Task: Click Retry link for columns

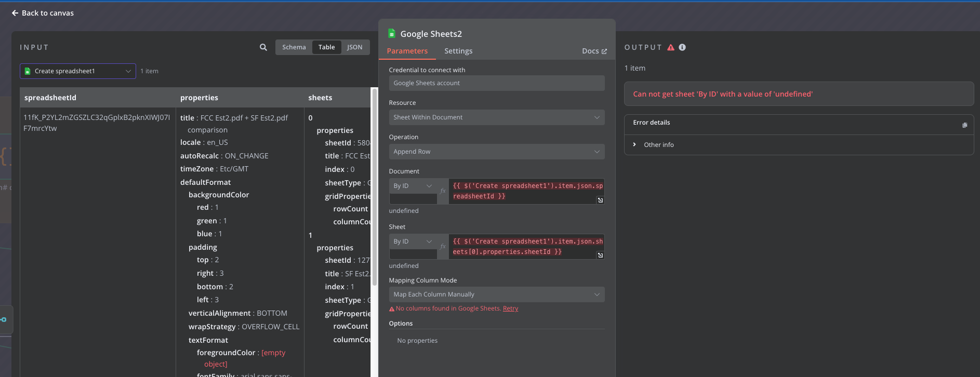Action: coord(511,308)
